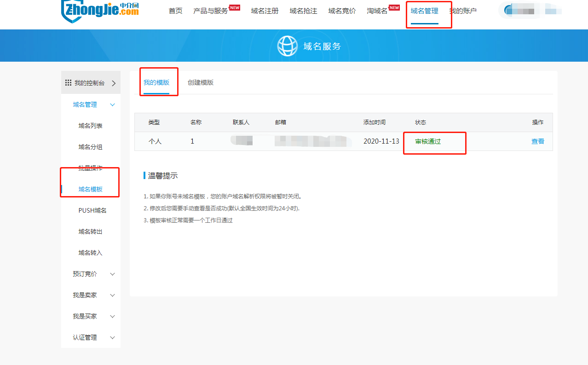Open 域名管理 in top navigation
The image size is (588, 365).
tap(424, 11)
